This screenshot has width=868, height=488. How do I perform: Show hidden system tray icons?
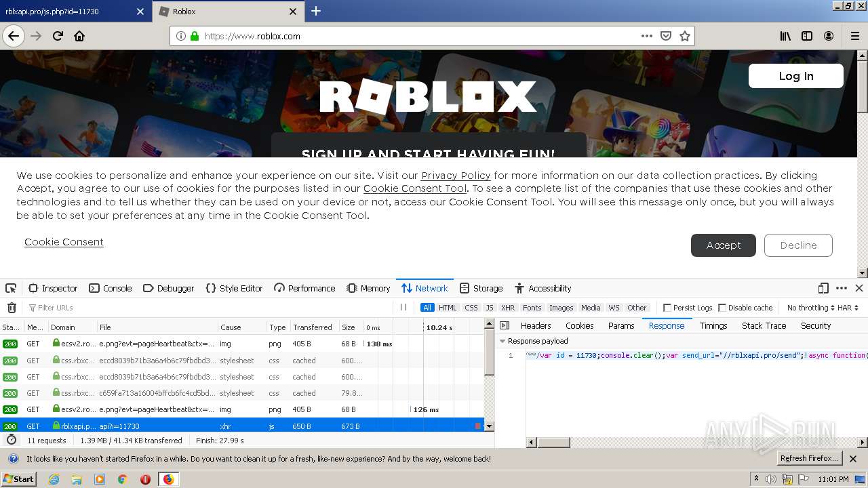757,479
